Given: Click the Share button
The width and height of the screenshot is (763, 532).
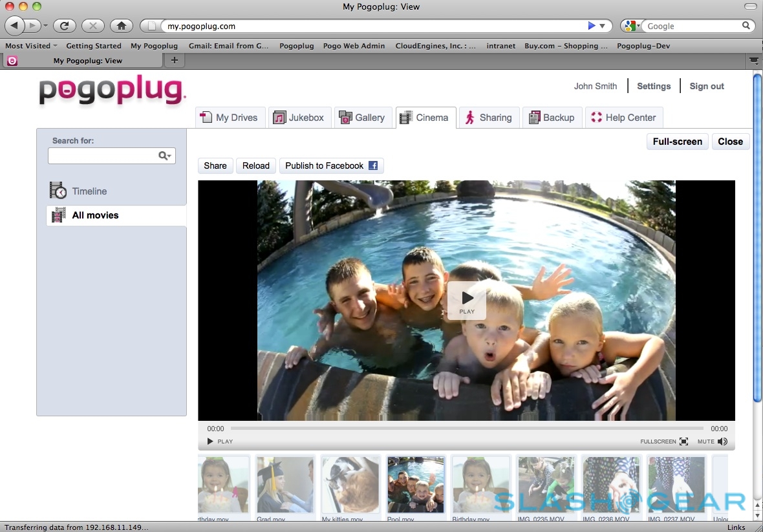Looking at the screenshot, I should tap(215, 165).
